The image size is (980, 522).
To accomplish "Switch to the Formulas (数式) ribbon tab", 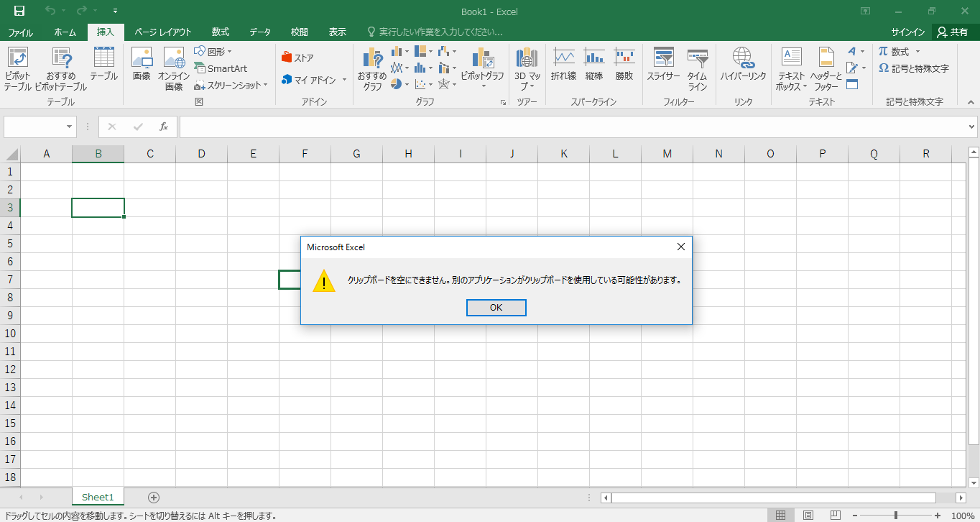I will 221,32.
